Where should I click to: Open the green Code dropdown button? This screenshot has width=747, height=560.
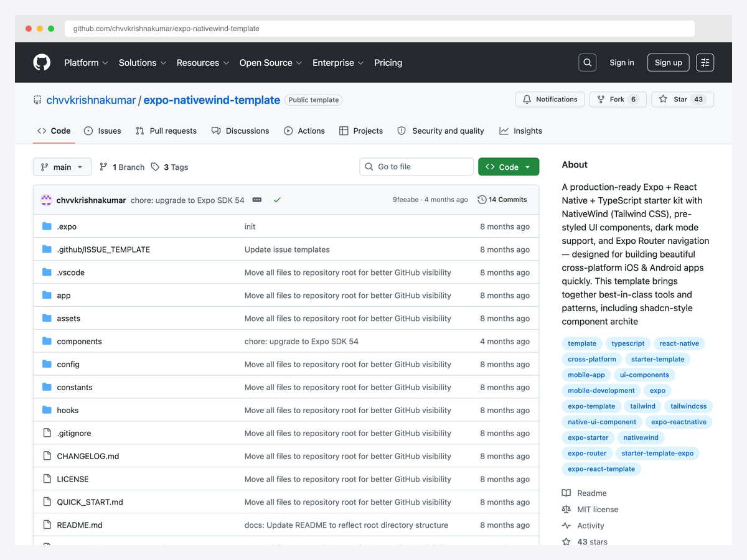(x=509, y=167)
